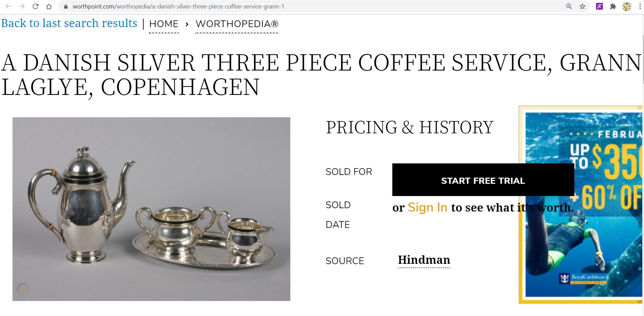Open the Chrome three-dot menu
Screen dimensions: 644x316
coord(640,6)
